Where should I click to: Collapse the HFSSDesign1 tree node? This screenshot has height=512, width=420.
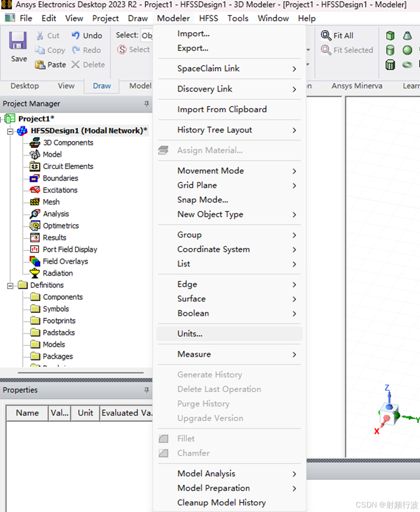(x=10, y=131)
